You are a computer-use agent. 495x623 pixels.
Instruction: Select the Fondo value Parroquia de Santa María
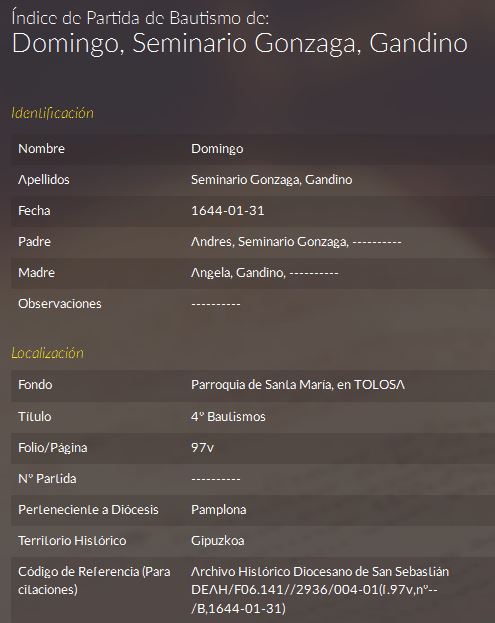298,385
